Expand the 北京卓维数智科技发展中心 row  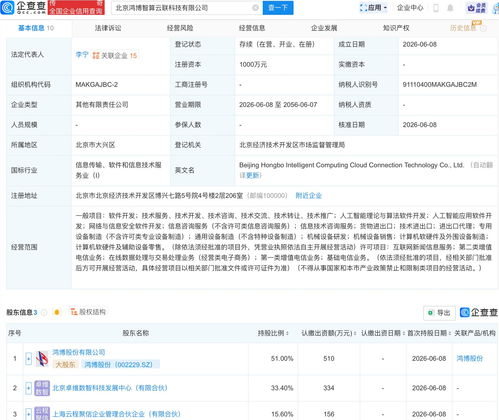(x=29, y=388)
